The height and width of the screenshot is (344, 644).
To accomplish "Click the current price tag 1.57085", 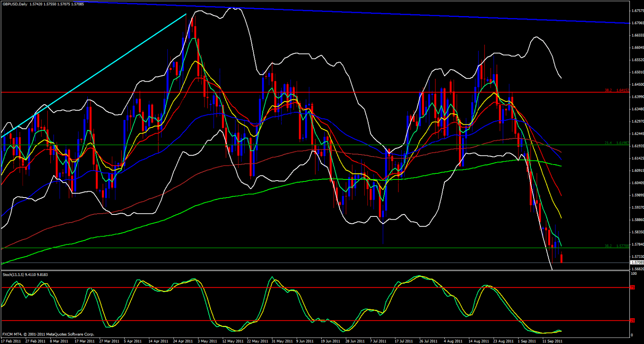I will point(637,262).
